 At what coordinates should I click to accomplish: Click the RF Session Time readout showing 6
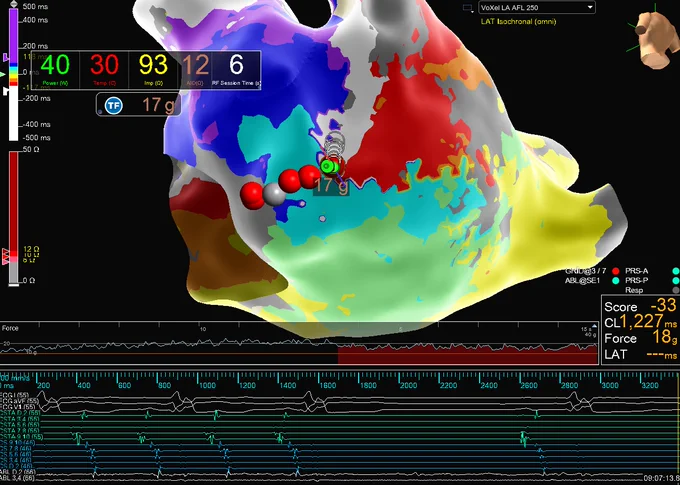tap(236, 70)
